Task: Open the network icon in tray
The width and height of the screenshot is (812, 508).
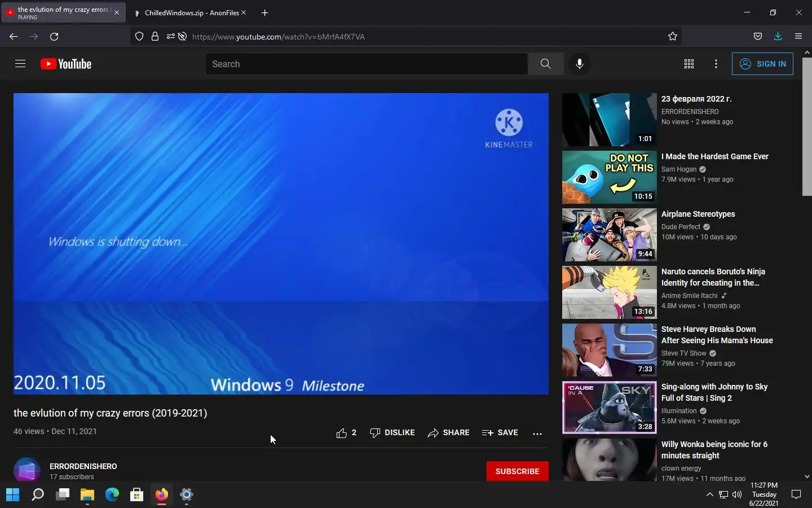Action: (x=723, y=495)
